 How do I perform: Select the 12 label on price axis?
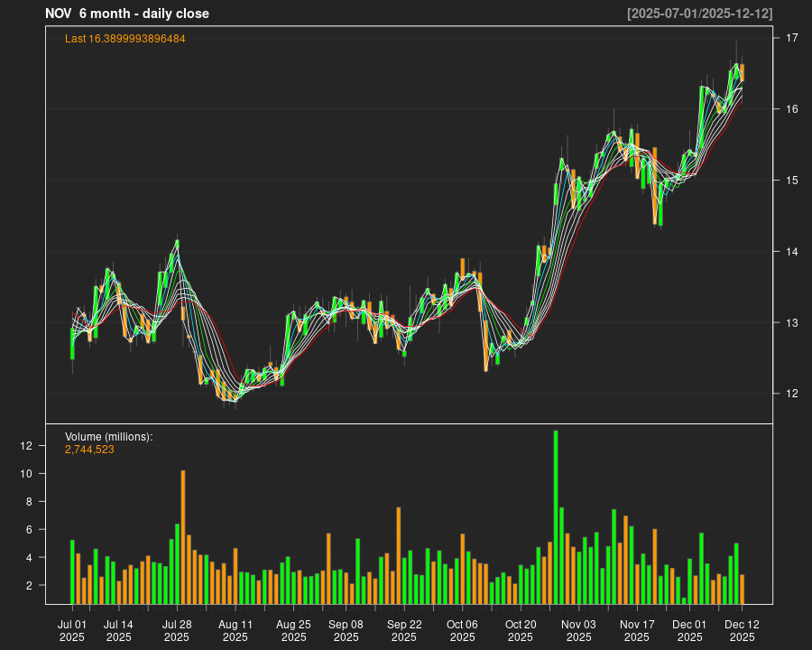(791, 394)
